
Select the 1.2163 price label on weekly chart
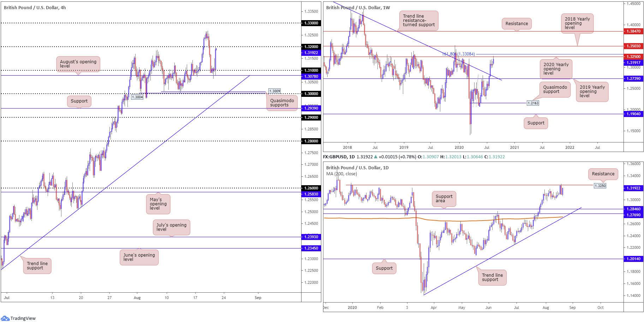[x=533, y=103]
